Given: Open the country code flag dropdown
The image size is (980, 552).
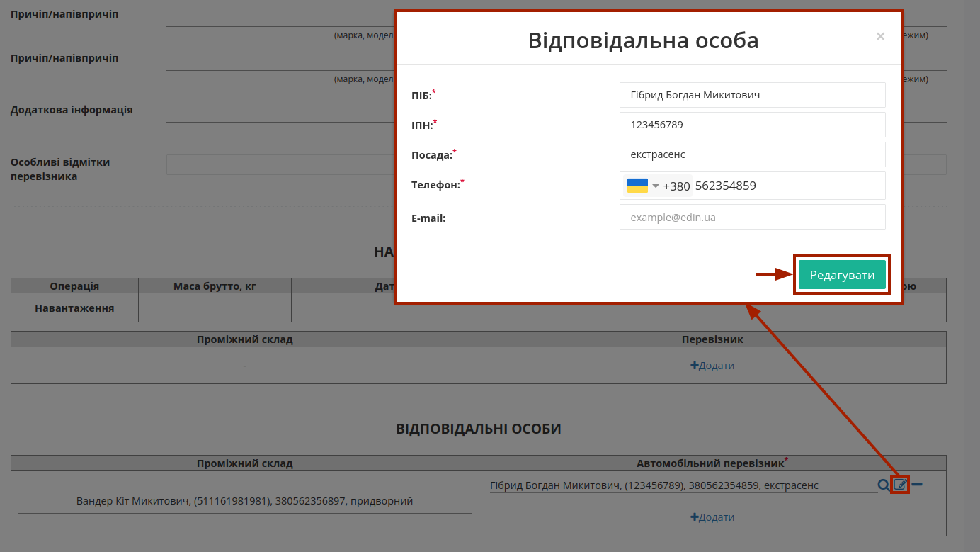Looking at the screenshot, I should click(643, 186).
